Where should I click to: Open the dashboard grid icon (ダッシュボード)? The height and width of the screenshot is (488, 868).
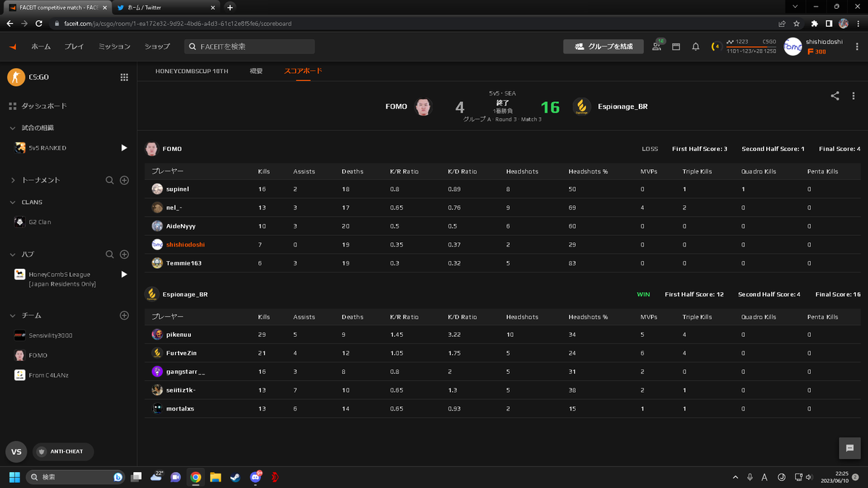(12, 106)
